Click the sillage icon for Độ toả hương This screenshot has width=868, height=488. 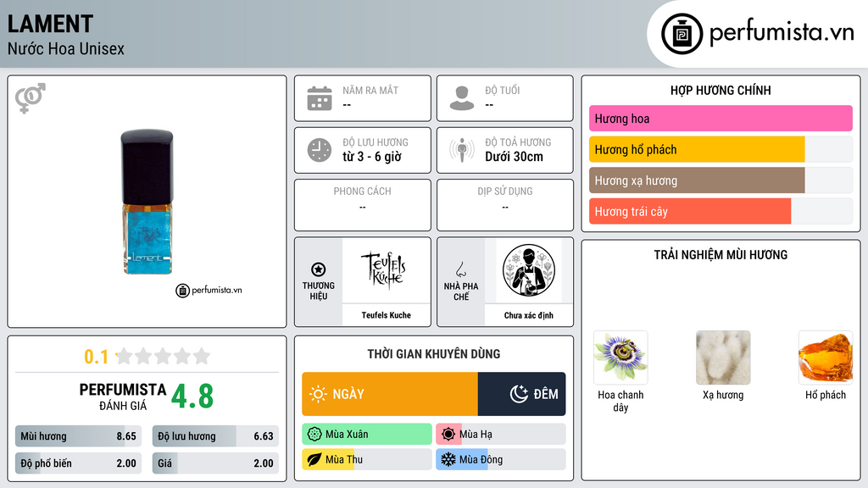click(x=462, y=150)
